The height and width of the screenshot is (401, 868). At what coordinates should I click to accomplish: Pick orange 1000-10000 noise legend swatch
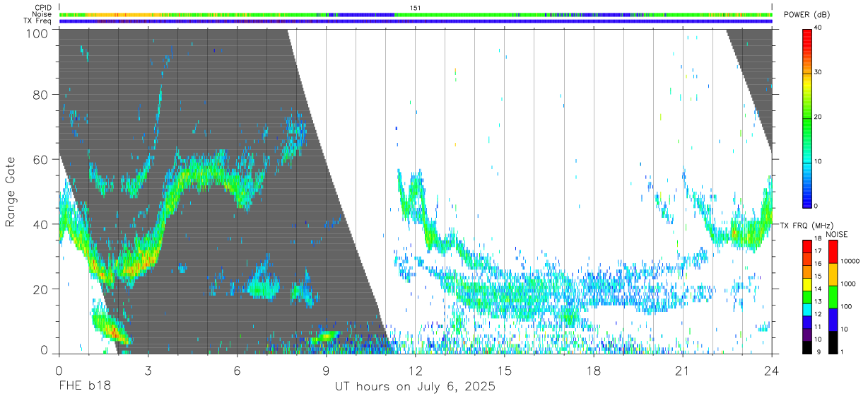pos(833,274)
